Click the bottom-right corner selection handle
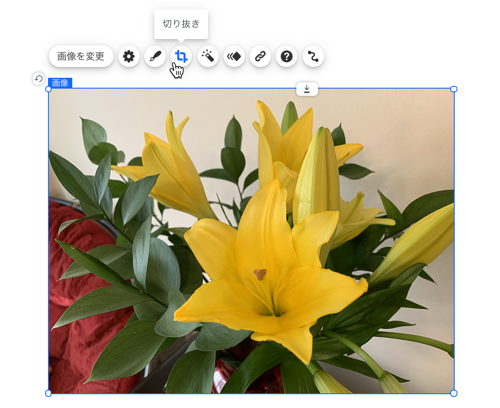Screen dimensions: 500x408 click(454, 393)
